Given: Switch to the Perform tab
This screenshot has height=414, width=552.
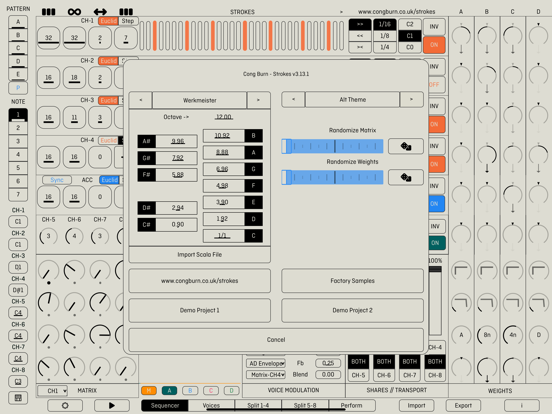Looking at the screenshot, I should click(352, 406).
